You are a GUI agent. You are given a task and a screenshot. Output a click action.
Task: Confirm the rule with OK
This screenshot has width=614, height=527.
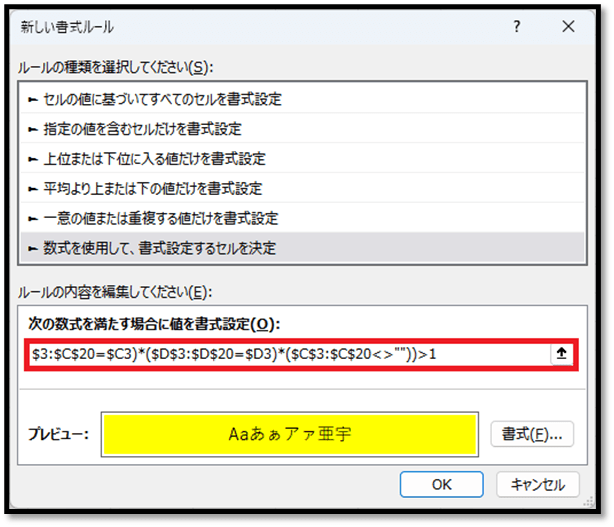pyautogui.click(x=441, y=484)
